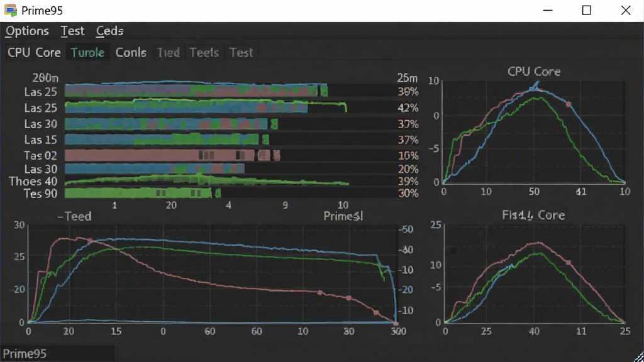Switch to the CPU Core tab
Image resolution: width=644 pixels, height=362 pixels.
pyautogui.click(x=35, y=53)
